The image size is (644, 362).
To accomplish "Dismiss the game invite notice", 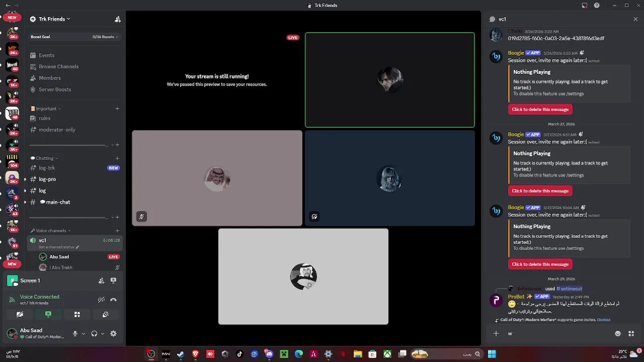I will [x=603, y=320].
